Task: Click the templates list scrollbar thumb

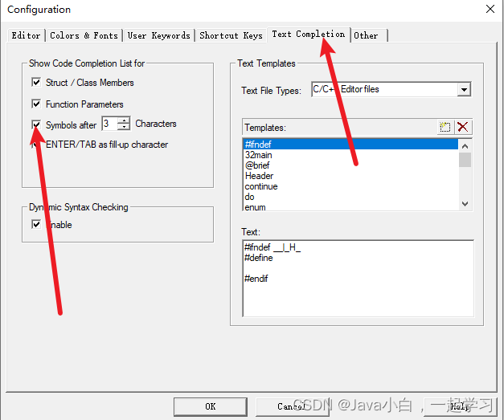Action: coord(465,160)
